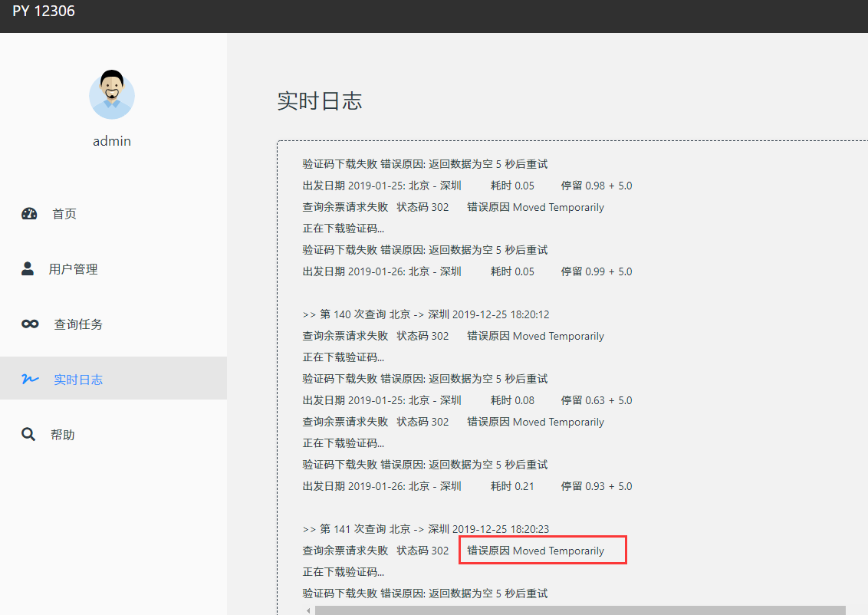Click the user icon beside 用户管理
The image size is (868, 615).
[x=27, y=269]
